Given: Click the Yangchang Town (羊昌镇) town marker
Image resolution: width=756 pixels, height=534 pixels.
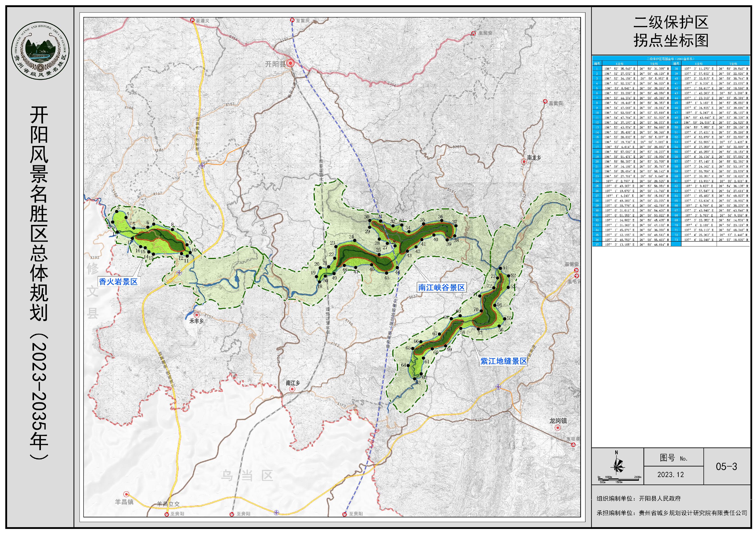Looking at the screenshot, I should (x=126, y=494).
